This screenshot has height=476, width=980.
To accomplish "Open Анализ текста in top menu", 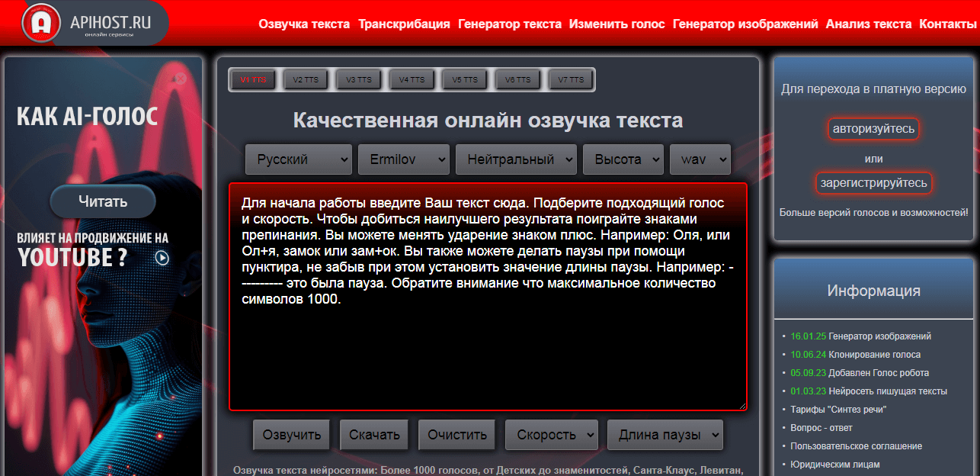I will 869,24.
